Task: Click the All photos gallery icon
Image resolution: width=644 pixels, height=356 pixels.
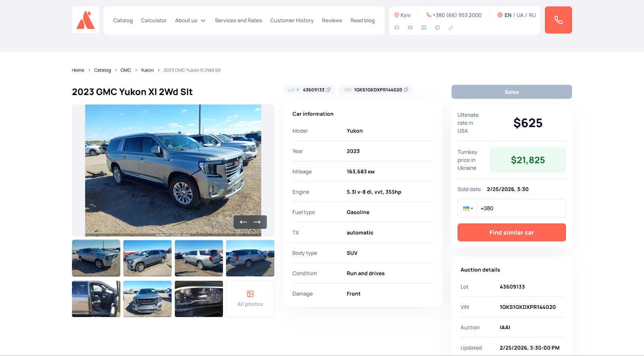Action: click(x=250, y=294)
